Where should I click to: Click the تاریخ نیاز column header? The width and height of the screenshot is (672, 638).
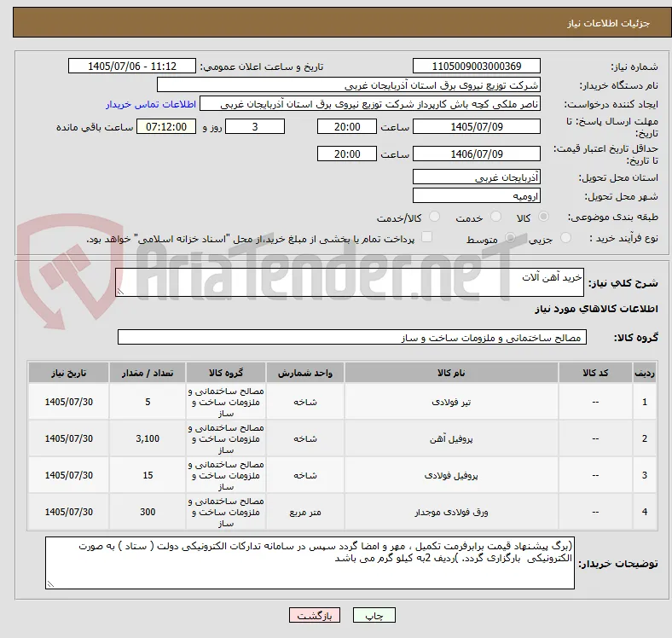68,373
